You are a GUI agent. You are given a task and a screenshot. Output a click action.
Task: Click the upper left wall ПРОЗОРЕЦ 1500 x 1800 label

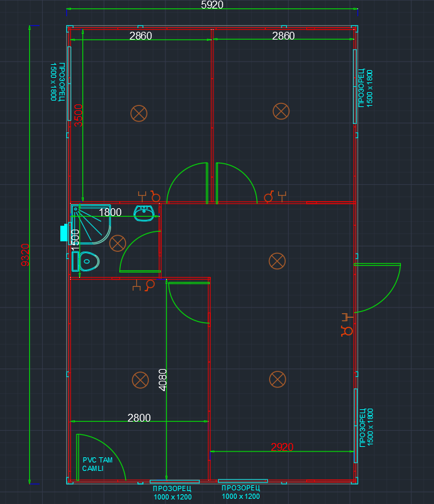(x=58, y=82)
